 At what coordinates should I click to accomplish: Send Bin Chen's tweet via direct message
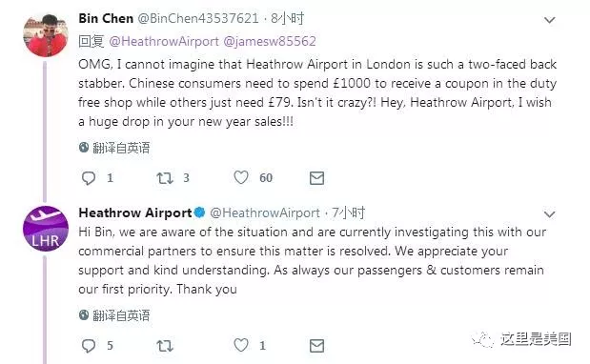316,178
